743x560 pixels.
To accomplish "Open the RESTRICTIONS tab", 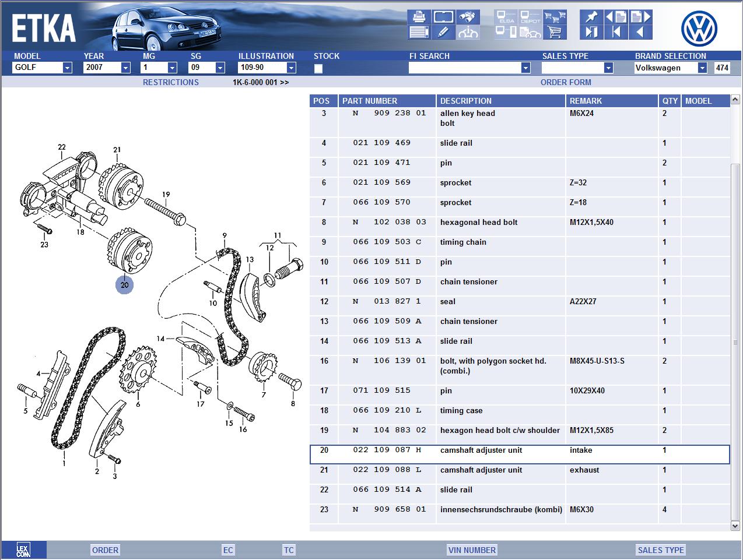I will tap(170, 82).
